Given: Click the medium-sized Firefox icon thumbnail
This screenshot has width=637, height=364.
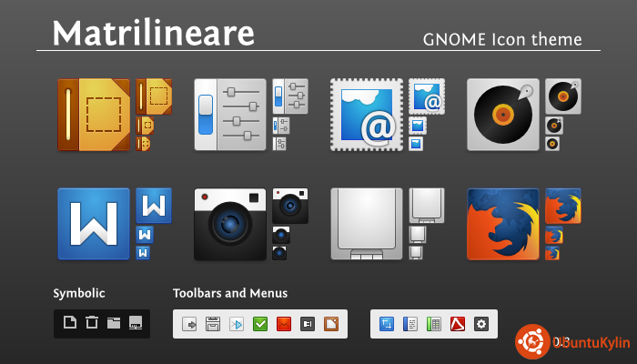Looking at the screenshot, I should 563,206.
